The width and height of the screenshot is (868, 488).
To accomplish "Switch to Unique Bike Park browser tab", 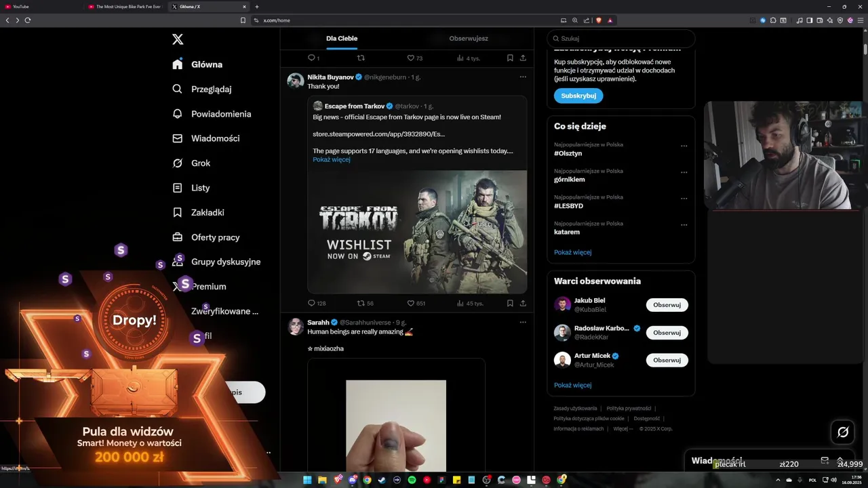I will click(126, 6).
